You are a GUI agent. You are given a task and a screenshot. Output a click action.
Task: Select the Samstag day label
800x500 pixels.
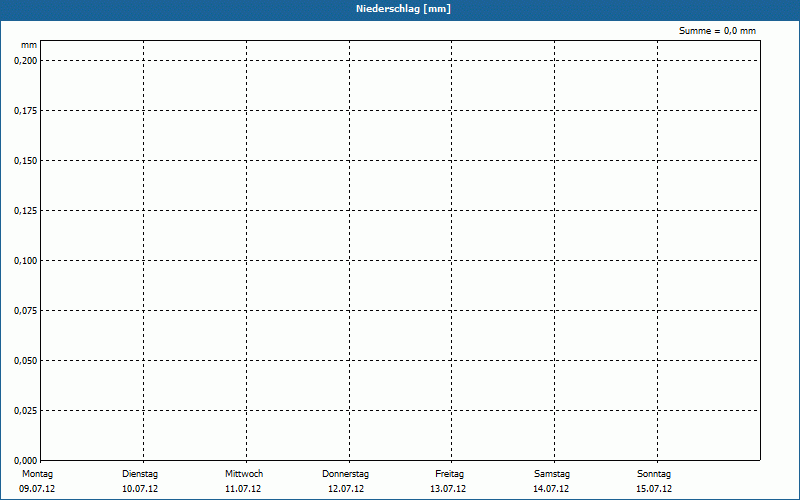click(552, 474)
